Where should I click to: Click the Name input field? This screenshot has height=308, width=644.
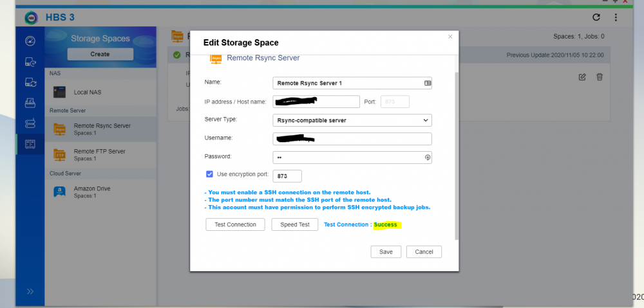pyautogui.click(x=352, y=83)
